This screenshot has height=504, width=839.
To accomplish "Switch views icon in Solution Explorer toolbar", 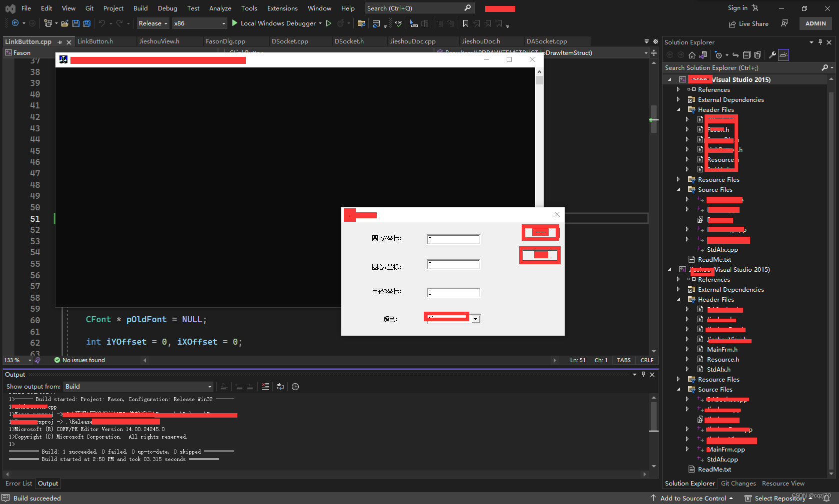I will pos(703,55).
